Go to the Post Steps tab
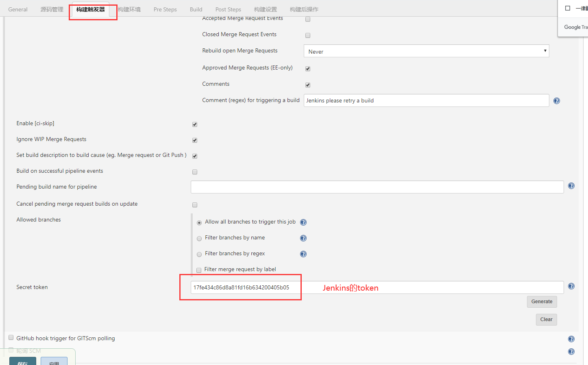The image size is (588, 365). 228,9
